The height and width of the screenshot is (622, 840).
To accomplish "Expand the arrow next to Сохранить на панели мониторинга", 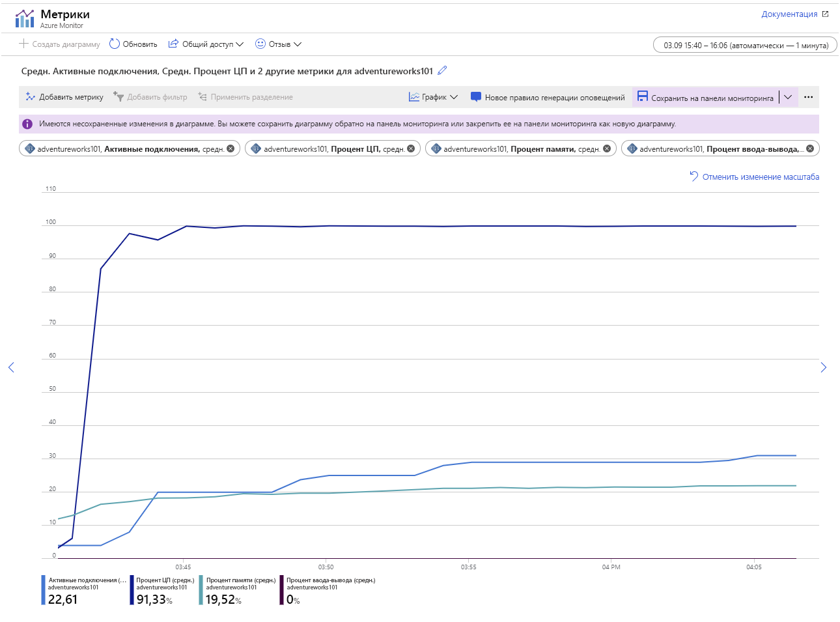I will pyautogui.click(x=788, y=97).
